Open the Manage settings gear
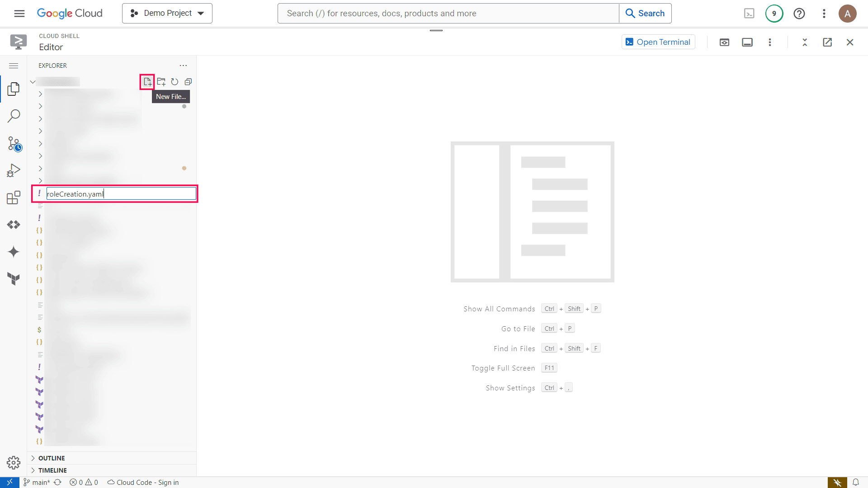The image size is (868, 488). point(14,462)
